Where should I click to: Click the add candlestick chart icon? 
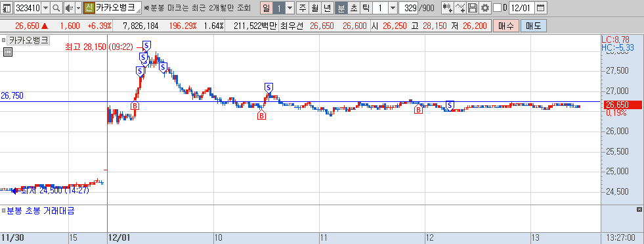(448, 8)
